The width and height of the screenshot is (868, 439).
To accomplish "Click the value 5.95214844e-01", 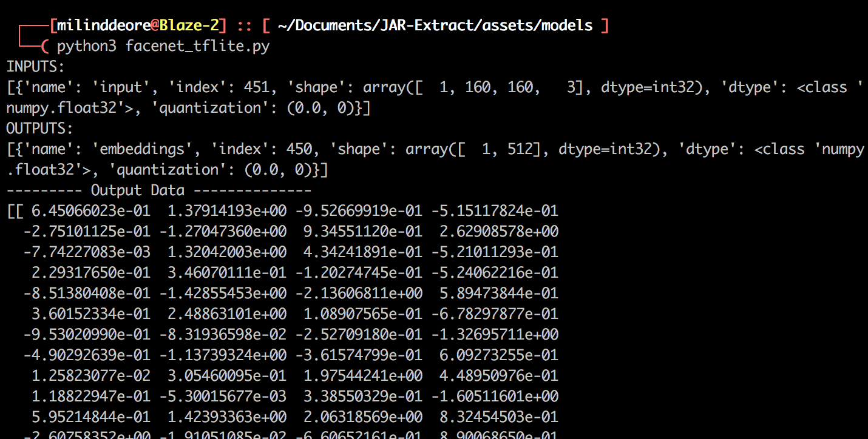I will click(x=91, y=417).
